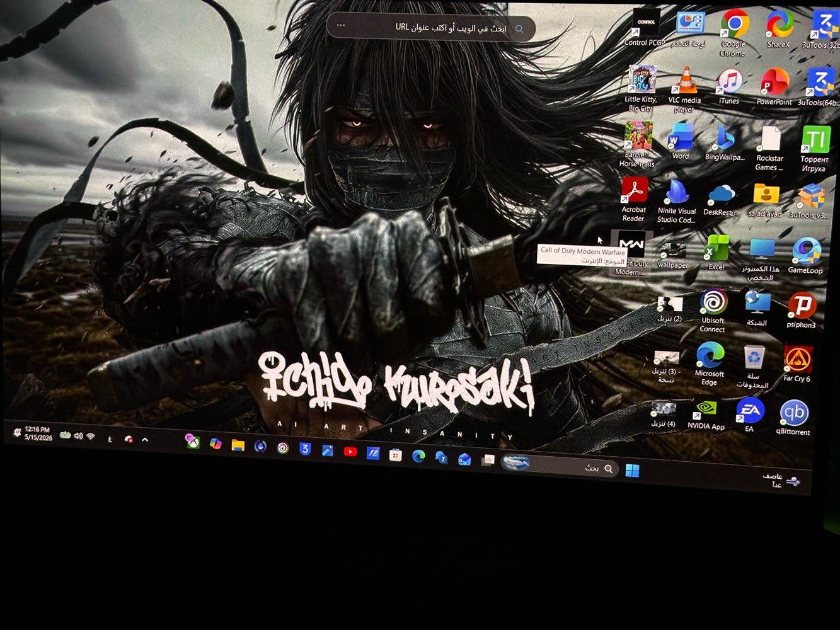Open Microsoft Store from the taskbar

[x=395, y=455]
